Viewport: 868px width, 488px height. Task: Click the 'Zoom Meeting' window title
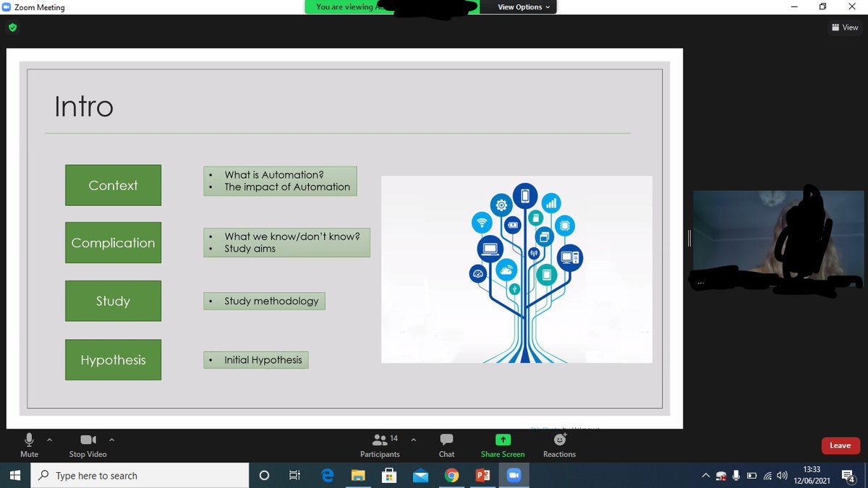39,7
